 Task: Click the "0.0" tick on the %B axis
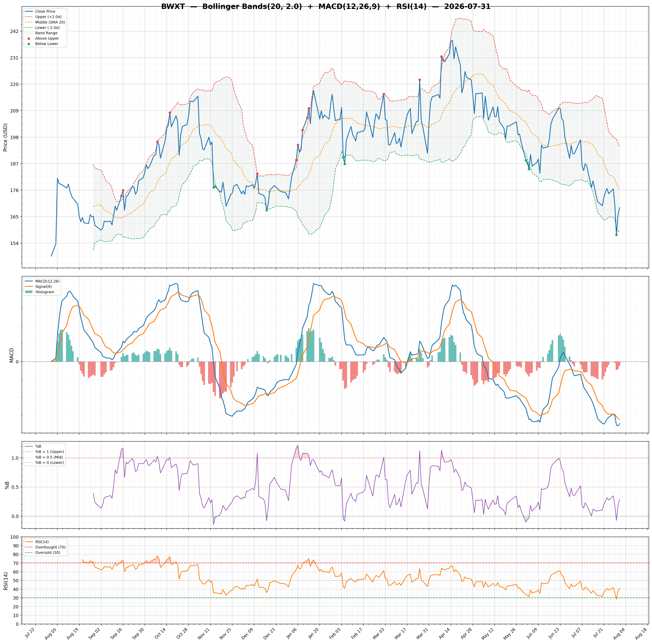tap(15, 516)
